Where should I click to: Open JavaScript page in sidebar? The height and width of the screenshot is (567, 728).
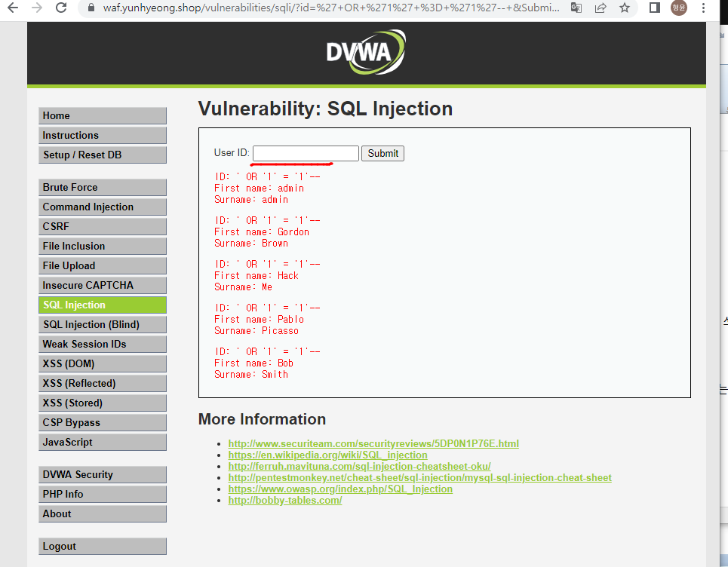[x=103, y=442]
